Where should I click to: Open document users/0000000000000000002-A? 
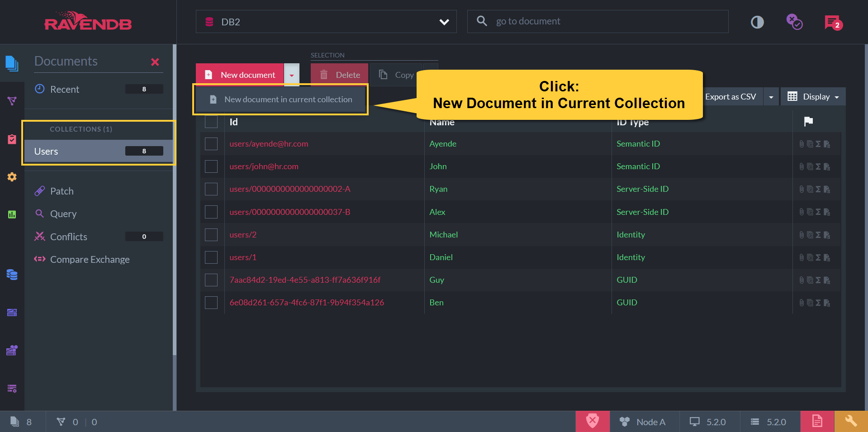pyautogui.click(x=290, y=189)
